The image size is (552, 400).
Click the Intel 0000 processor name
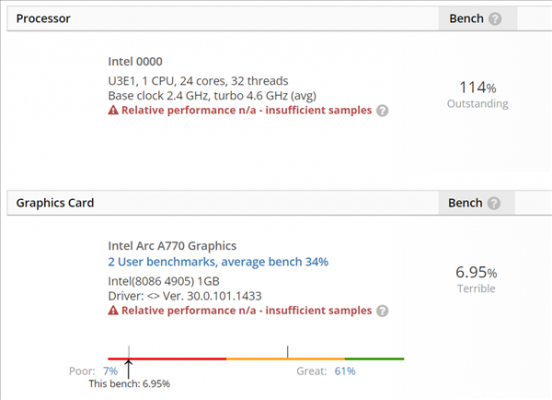[135, 62]
